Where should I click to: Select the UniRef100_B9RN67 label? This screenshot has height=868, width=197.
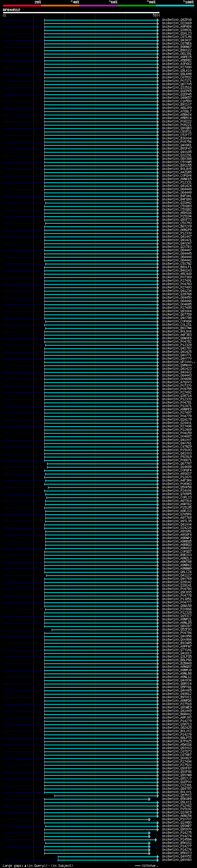[x=177, y=47]
